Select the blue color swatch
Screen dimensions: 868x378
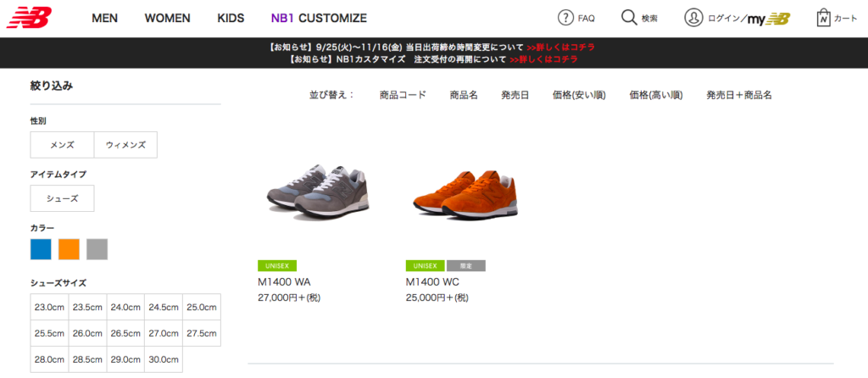click(41, 249)
